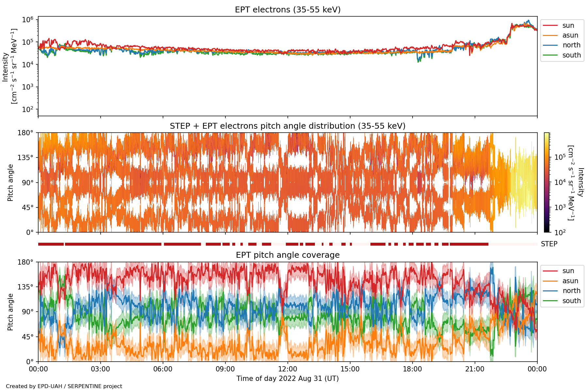The width and height of the screenshot is (588, 392).
Task: Click north entry in the top legend
Action: click(x=571, y=45)
